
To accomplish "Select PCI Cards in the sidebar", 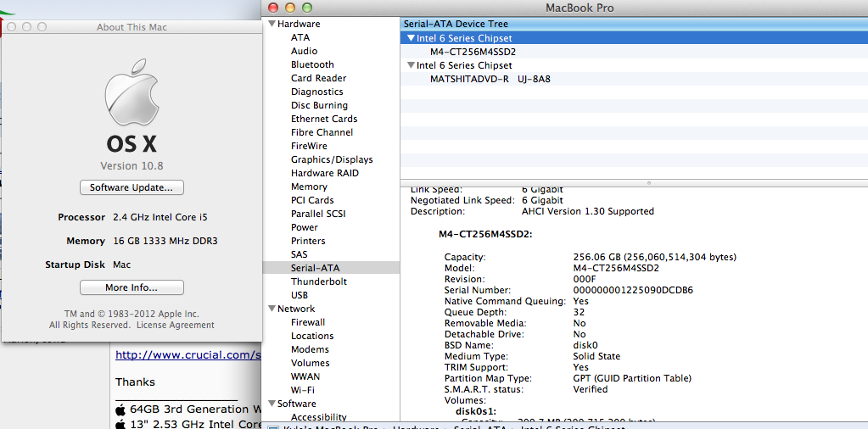I will [x=312, y=200].
